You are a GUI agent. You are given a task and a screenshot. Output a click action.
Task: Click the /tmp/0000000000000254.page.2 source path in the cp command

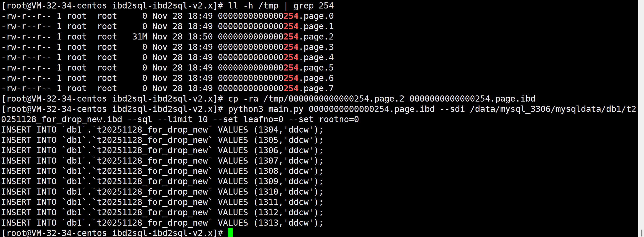334,99
